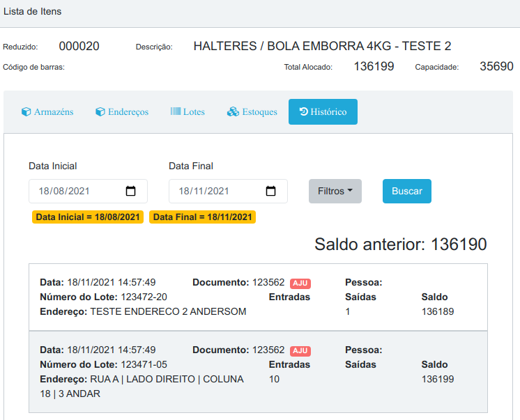This screenshot has width=520, height=420.
Task: Focus the Data Inicial date field
Action: coord(89,192)
